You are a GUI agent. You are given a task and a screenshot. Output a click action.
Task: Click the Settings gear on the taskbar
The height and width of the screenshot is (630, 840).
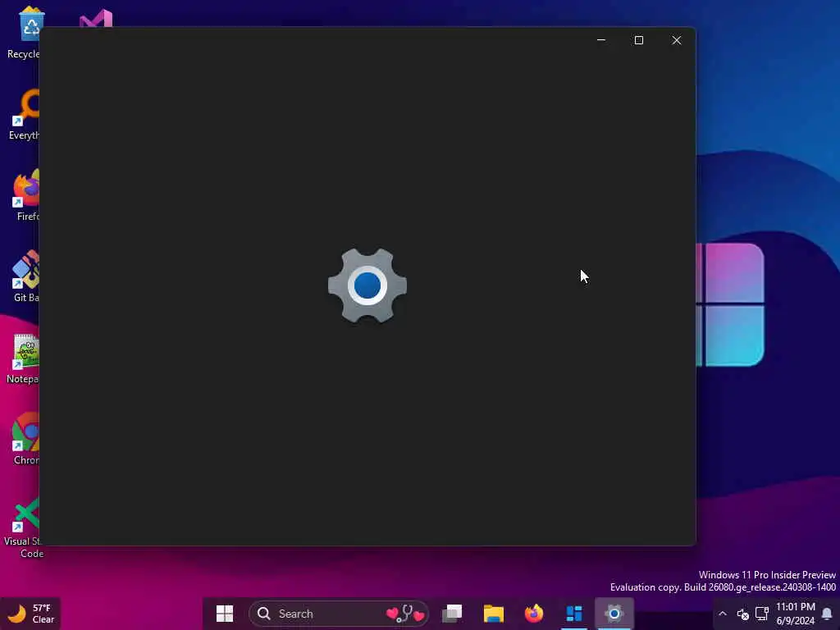614,614
